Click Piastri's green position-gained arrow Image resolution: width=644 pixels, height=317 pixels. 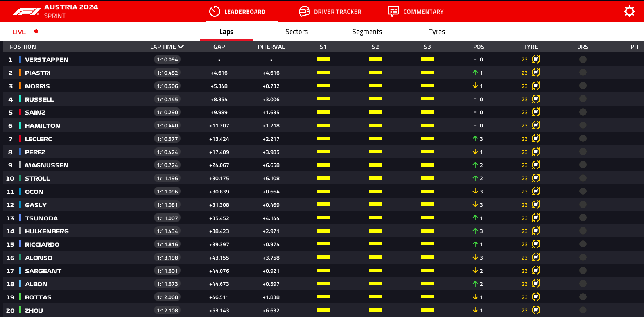[475, 73]
